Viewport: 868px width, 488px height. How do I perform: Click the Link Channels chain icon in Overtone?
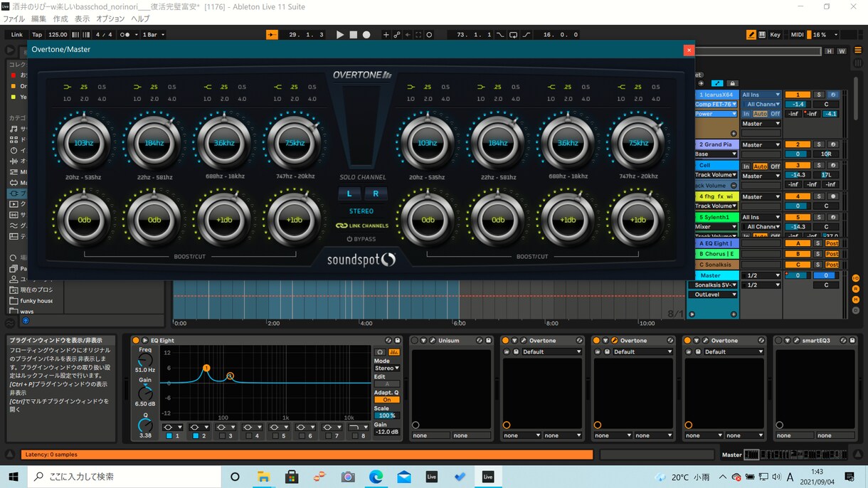click(342, 226)
